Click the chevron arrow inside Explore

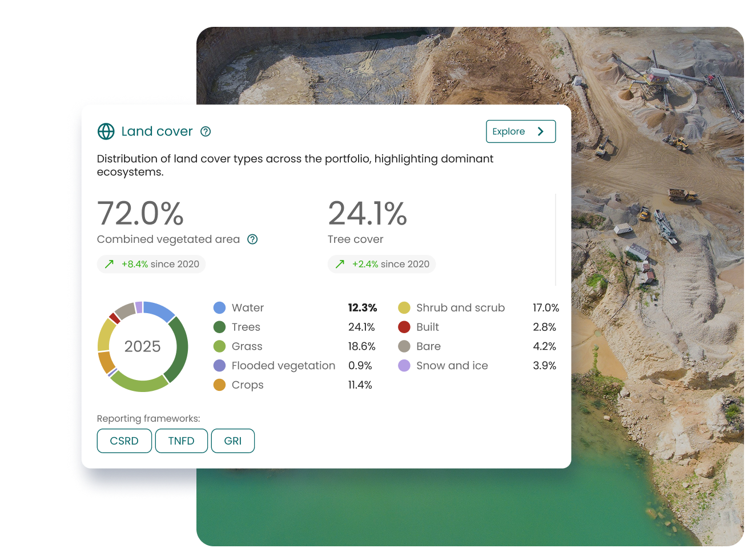(540, 131)
